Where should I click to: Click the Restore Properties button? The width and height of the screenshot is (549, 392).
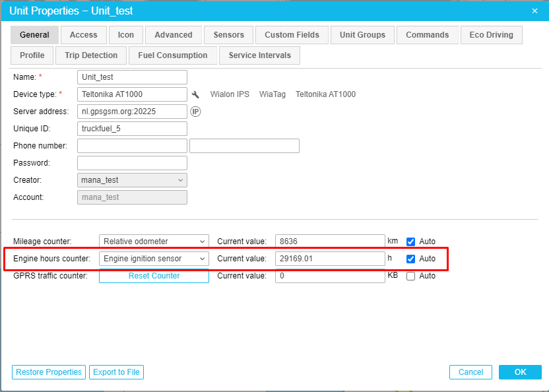(49, 372)
